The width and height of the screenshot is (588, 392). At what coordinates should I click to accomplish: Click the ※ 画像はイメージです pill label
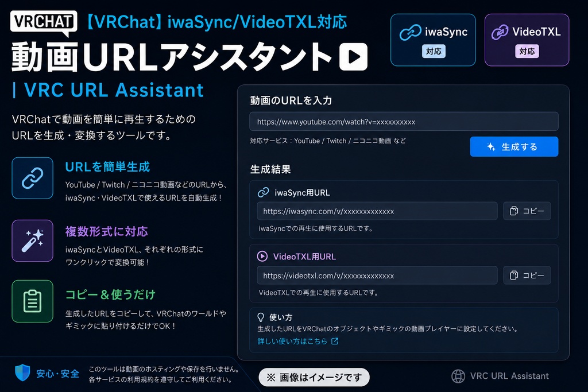coord(314,378)
